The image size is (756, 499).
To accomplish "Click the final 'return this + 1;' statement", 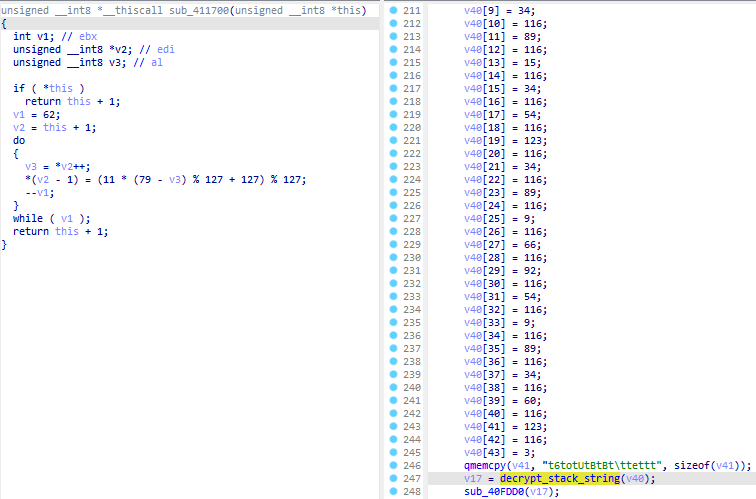I will pyautogui.click(x=61, y=231).
